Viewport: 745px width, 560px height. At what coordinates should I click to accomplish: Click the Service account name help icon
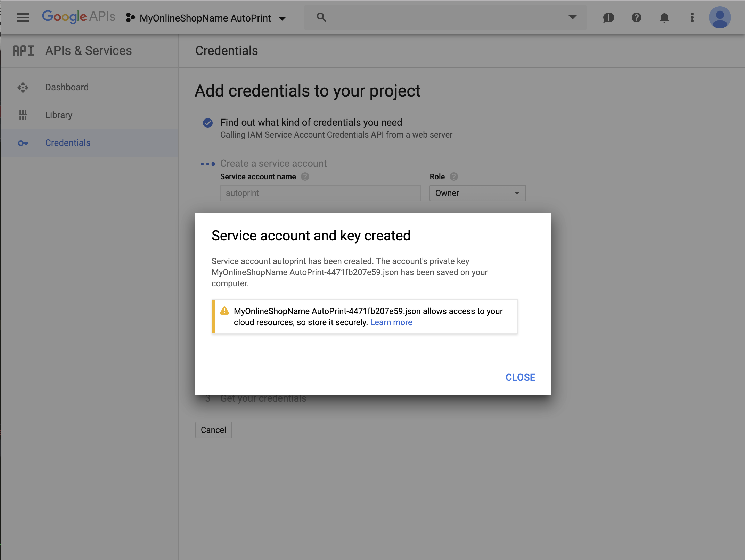(x=305, y=176)
